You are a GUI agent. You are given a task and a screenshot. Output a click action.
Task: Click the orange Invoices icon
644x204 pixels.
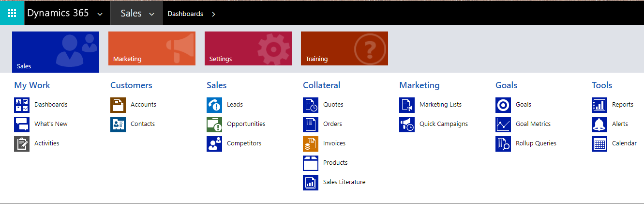(311, 143)
